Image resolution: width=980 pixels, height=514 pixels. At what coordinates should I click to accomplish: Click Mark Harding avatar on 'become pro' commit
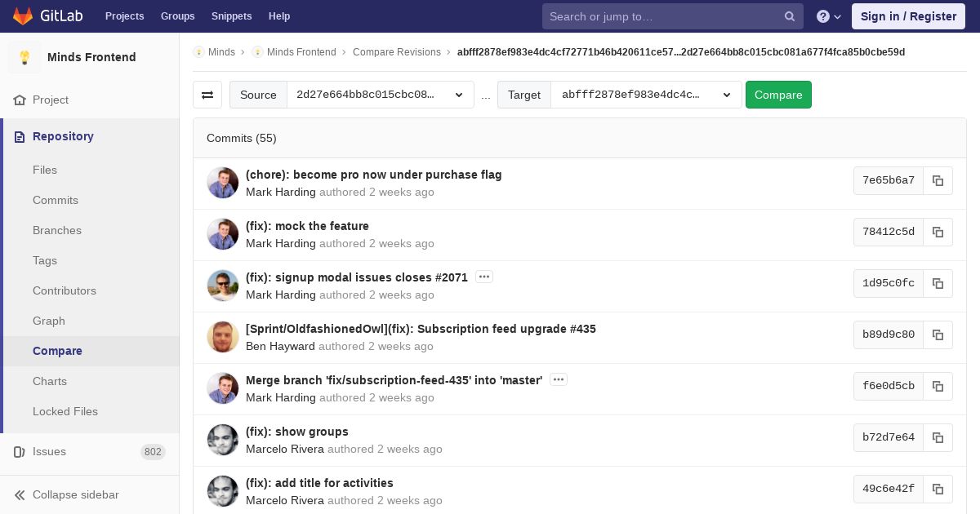(x=223, y=183)
